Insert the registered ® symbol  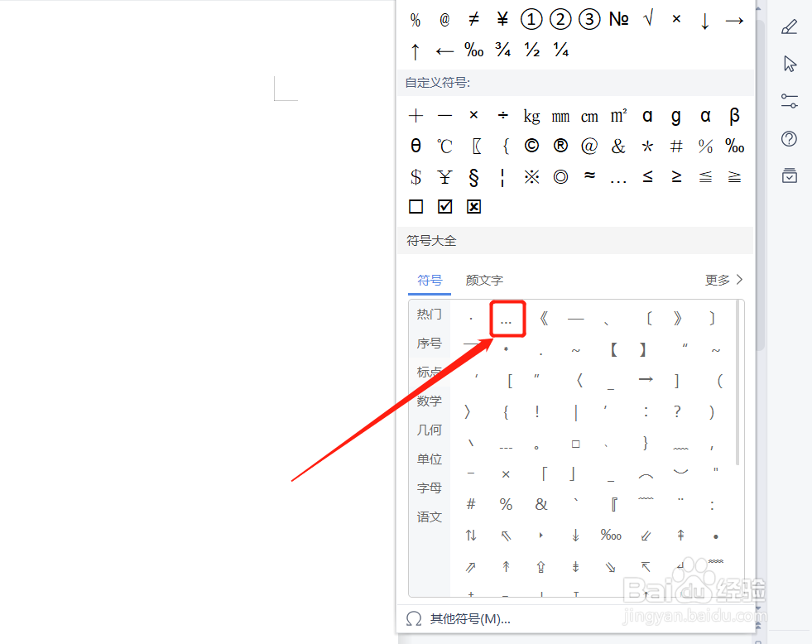pyautogui.click(x=560, y=146)
